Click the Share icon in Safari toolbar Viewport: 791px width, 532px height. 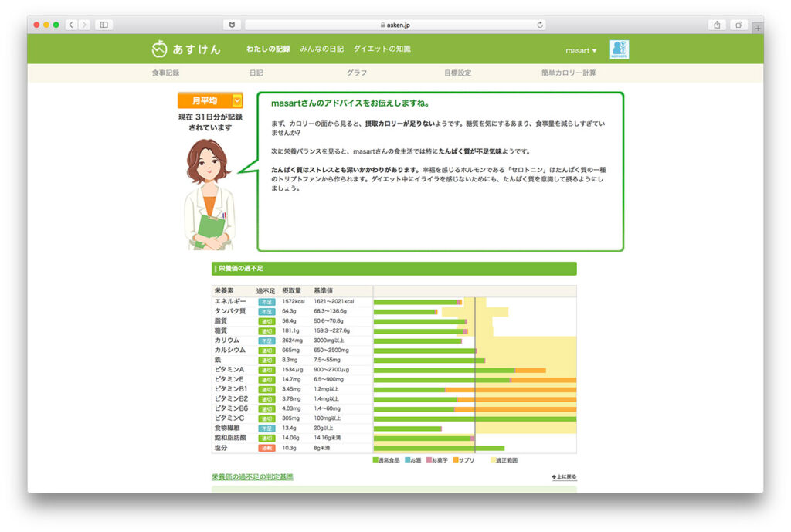[717, 25]
